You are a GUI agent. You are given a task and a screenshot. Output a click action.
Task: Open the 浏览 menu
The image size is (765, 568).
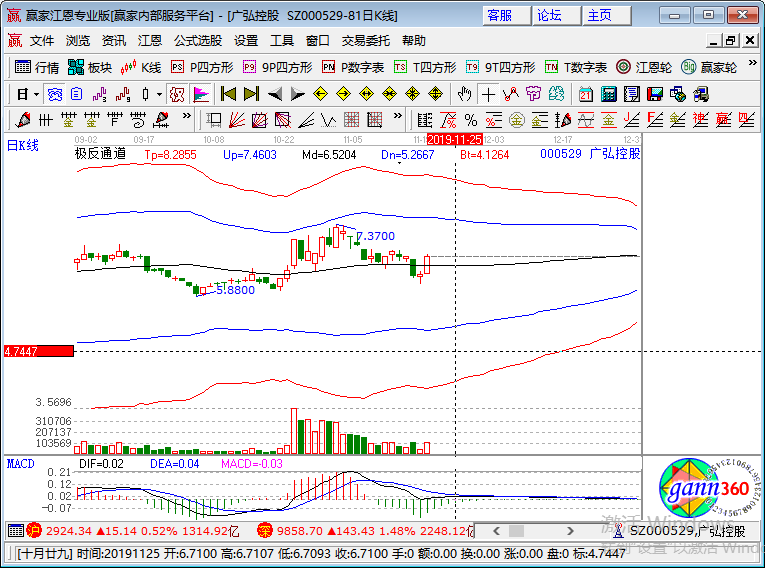click(x=78, y=41)
